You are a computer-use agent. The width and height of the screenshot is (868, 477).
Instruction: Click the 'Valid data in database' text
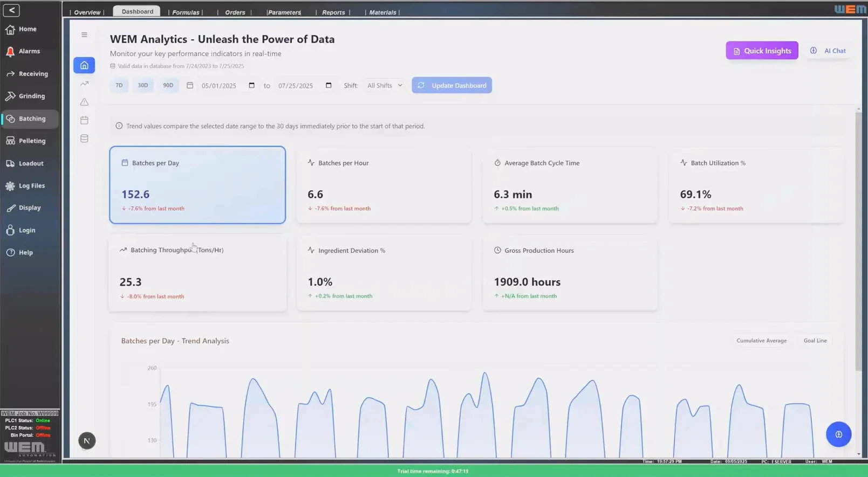coord(181,66)
